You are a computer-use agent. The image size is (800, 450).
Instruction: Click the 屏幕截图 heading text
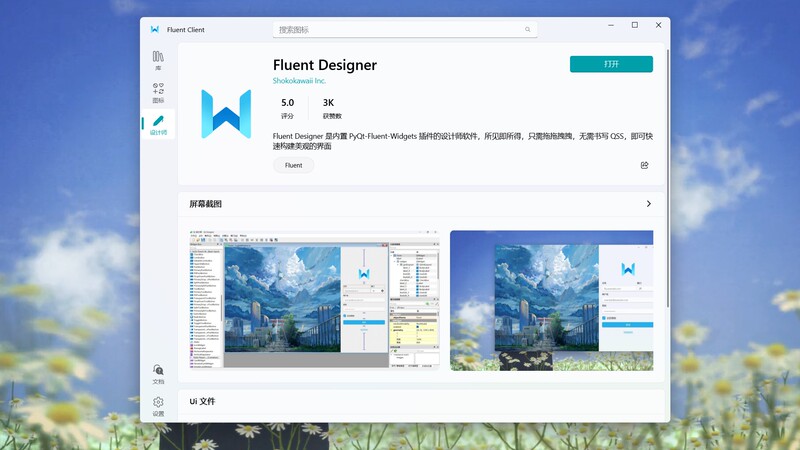click(x=206, y=204)
